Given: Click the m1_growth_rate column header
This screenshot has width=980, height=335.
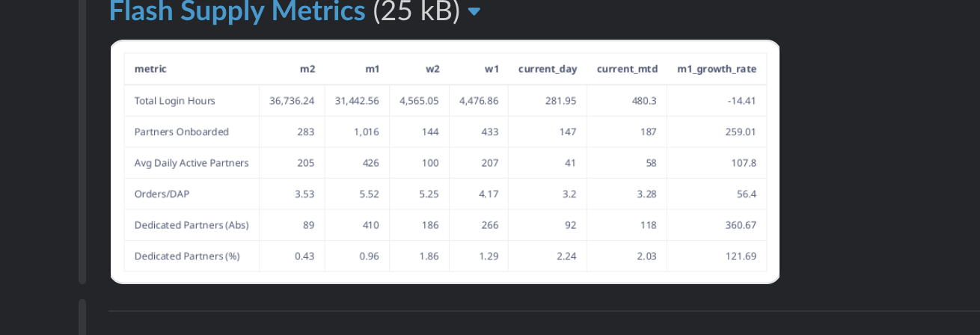Looking at the screenshot, I should click(716, 69).
